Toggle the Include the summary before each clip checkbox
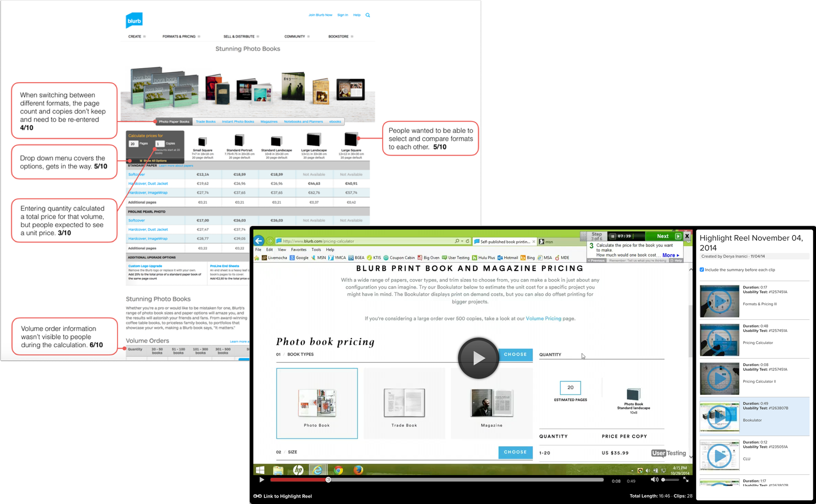This screenshot has width=816, height=504. 702,270
